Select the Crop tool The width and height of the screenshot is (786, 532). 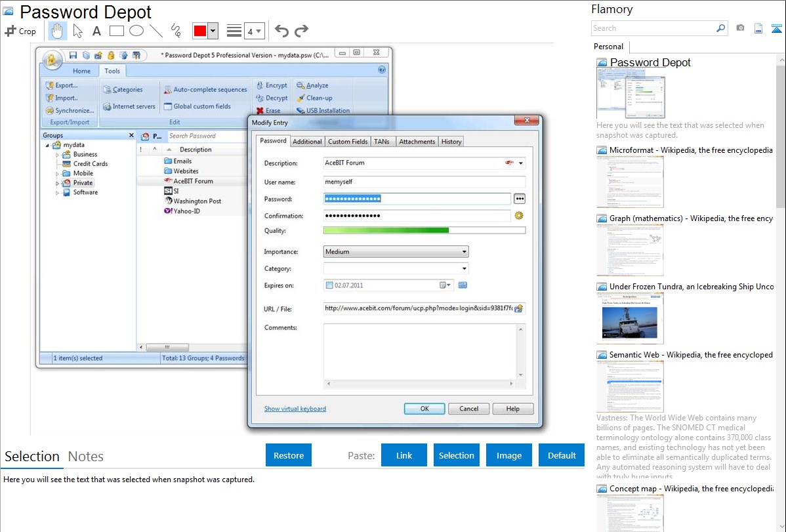pos(20,31)
